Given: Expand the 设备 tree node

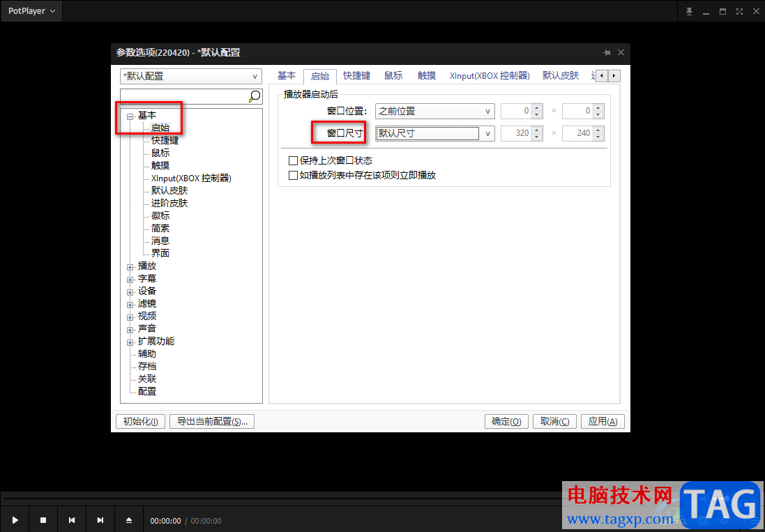Looking at the screenshot, I should [x=130, y=292].
